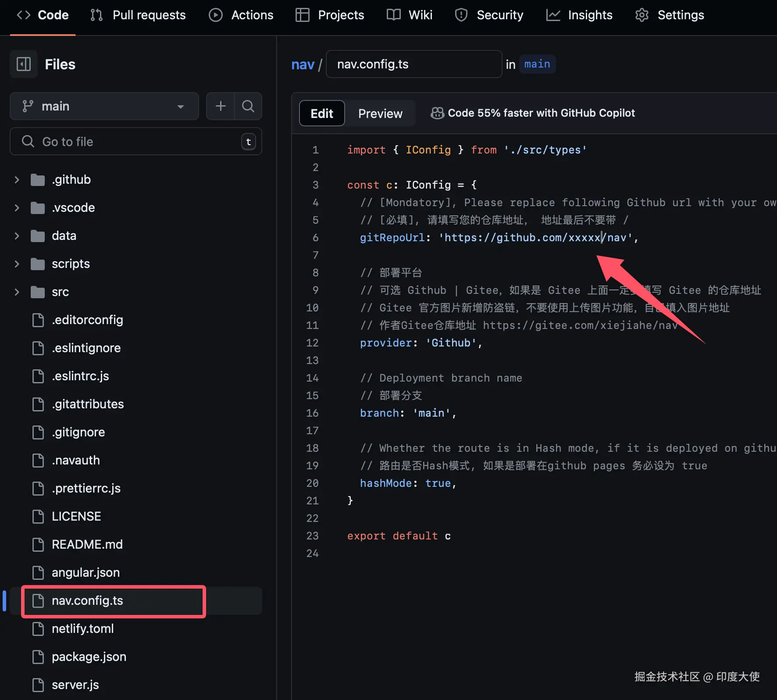Click the branch: 'main' code line
777x700 pixels.
[x=408, y=413]
